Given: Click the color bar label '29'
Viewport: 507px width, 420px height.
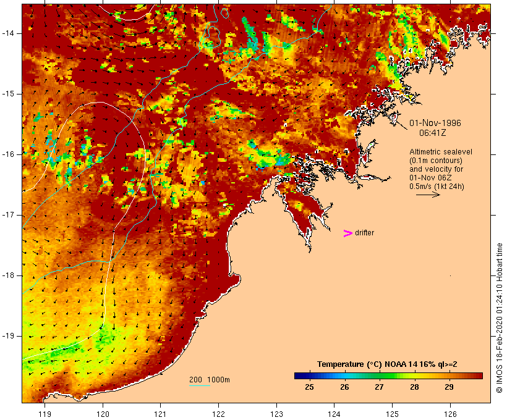Looking at the screenshot, I should click(x=449, y=387).
